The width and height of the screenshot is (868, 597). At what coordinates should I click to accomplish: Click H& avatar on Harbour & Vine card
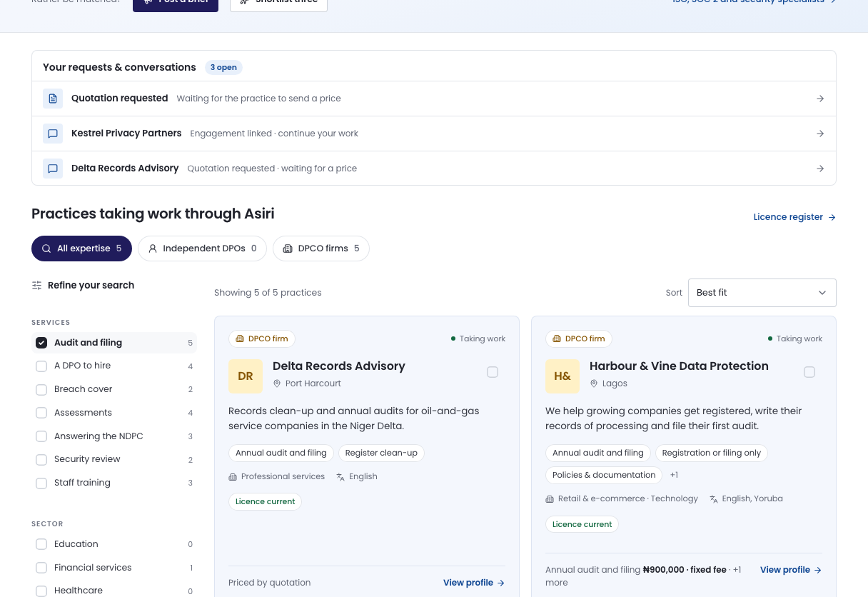pyautogui.click(x=562, y=376)
